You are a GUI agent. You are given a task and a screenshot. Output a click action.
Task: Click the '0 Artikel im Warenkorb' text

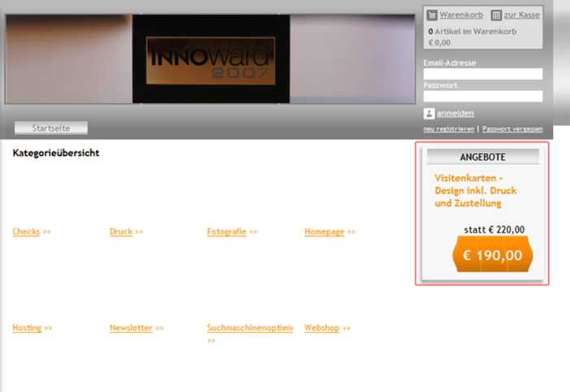coord(472,32)
